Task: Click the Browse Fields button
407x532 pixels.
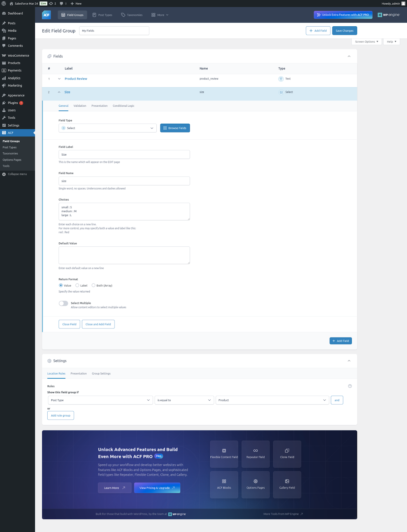Action: [x=175, y=128]
